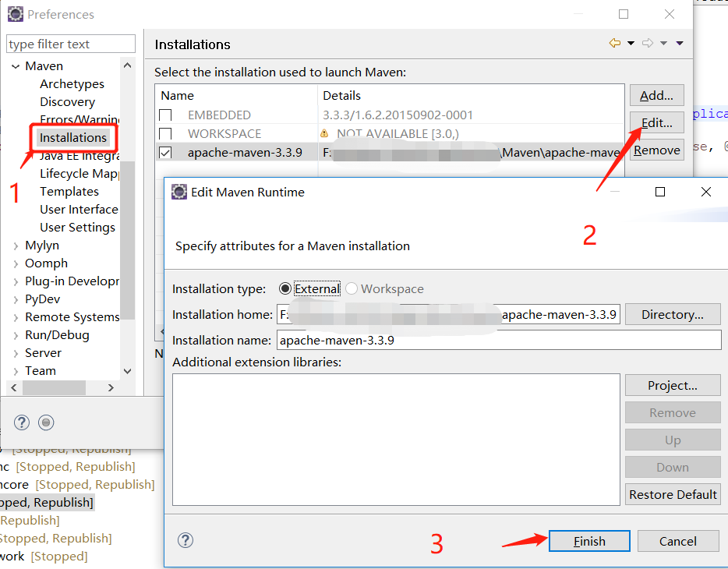Expand the Server tree node

[16, 353]
